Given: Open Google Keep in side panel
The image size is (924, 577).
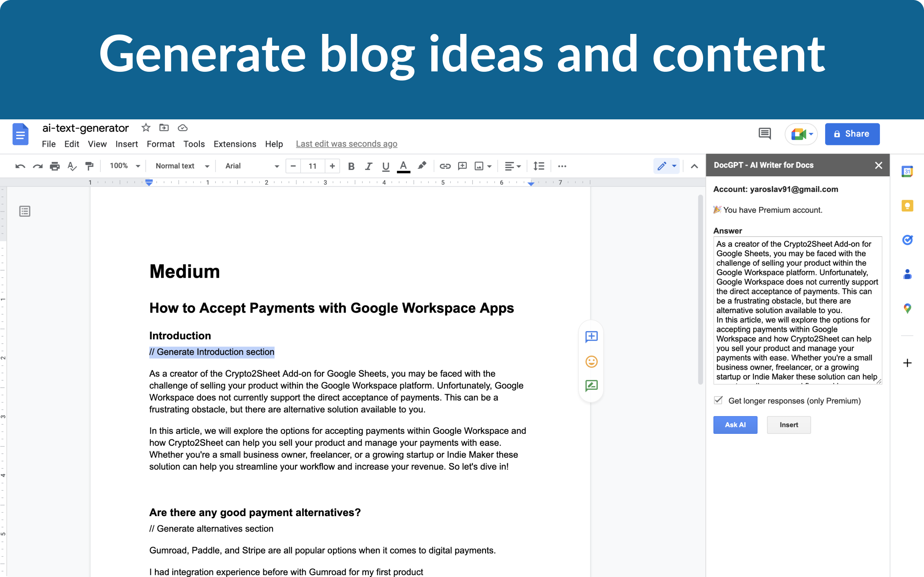Looking at the screenshot, I should (907, 206).
